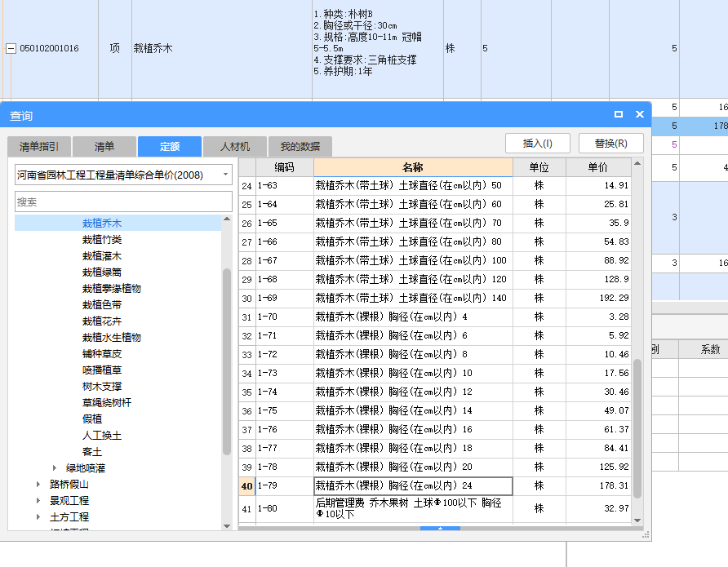Select 栽植花卉 tree item

pyautogui.click(x=102, y=321)
